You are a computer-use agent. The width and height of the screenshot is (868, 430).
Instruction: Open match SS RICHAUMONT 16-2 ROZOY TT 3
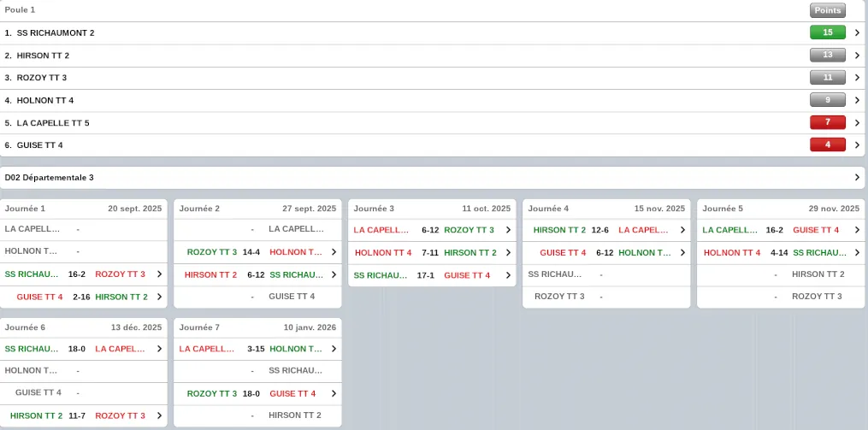pyautogui.click(x=84, y=274)
